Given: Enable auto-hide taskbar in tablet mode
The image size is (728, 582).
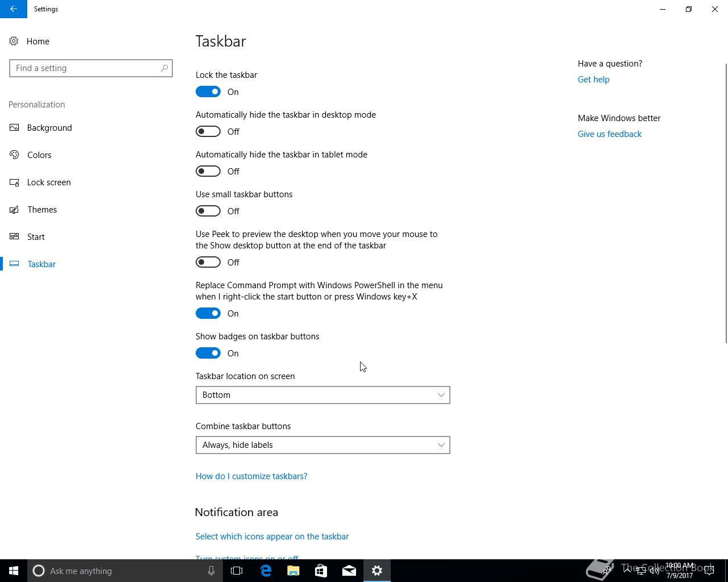Looking at the screenshot, I should click(x=208, y=171).
